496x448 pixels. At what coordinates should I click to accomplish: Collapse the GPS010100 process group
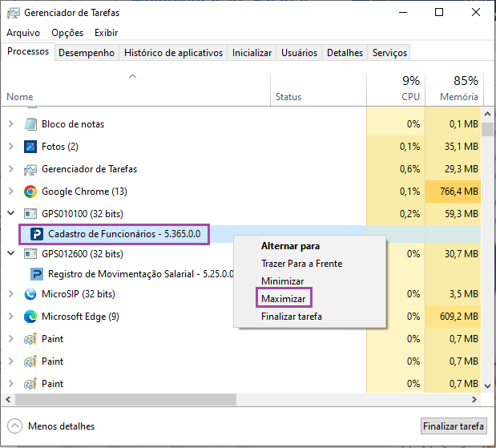(x=10, y=214)
